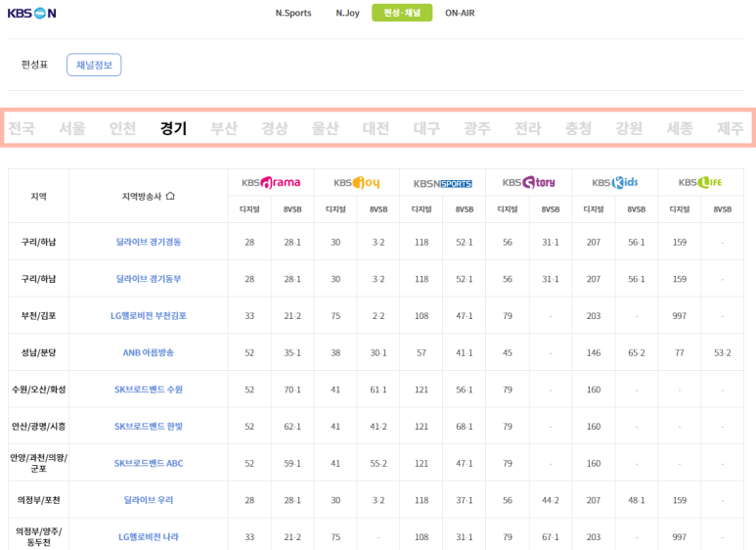Select the 인천 region tab
Viewport: 756px width, 550px height.
(x=122, y=128)
